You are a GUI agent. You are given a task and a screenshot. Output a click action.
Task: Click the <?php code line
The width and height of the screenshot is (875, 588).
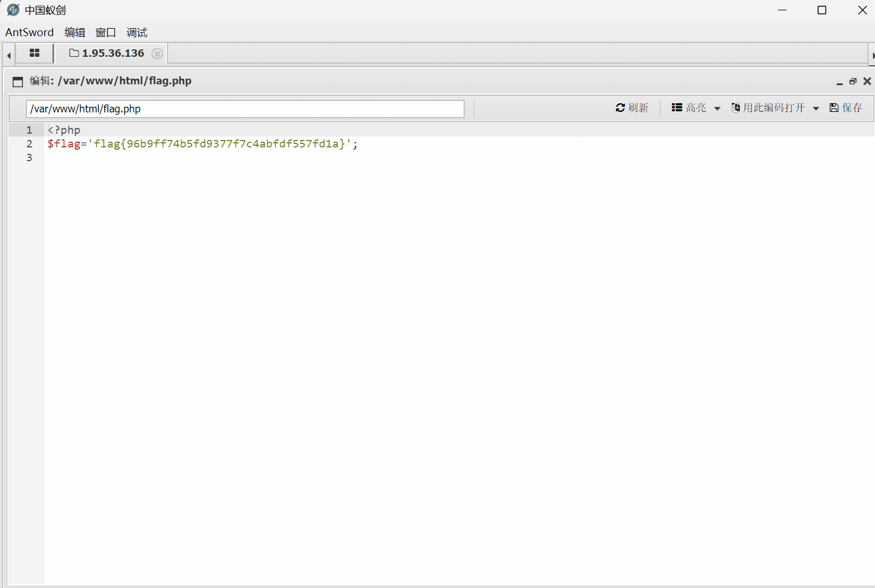[x=64, y=130]
